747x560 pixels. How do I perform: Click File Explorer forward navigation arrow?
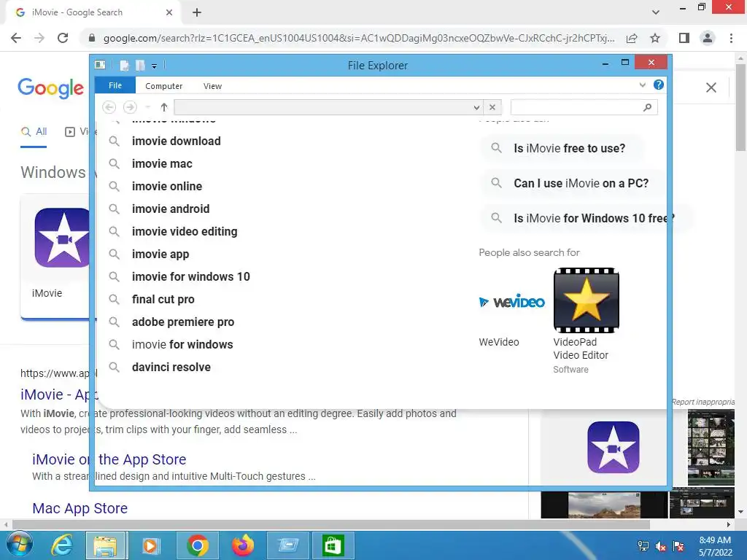click(130, 107)
